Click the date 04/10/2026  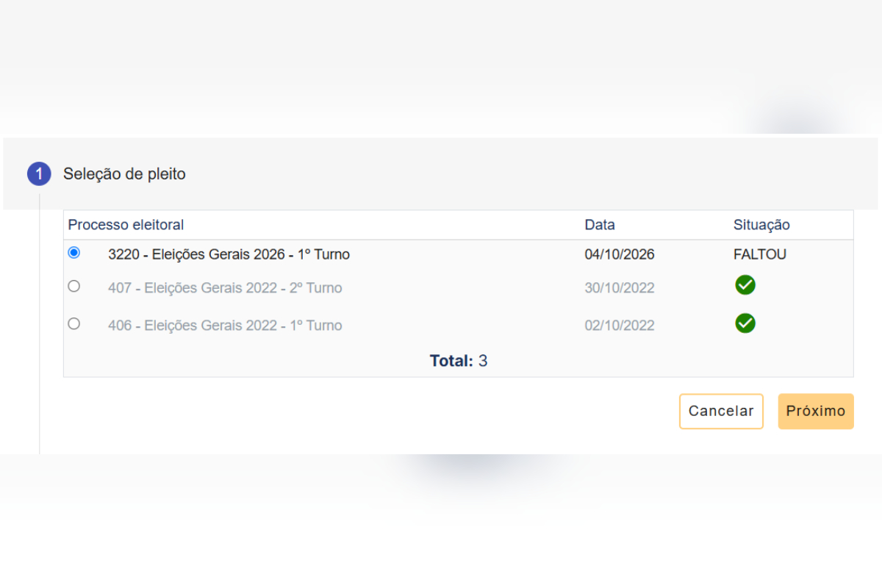(x=620, y=255)
